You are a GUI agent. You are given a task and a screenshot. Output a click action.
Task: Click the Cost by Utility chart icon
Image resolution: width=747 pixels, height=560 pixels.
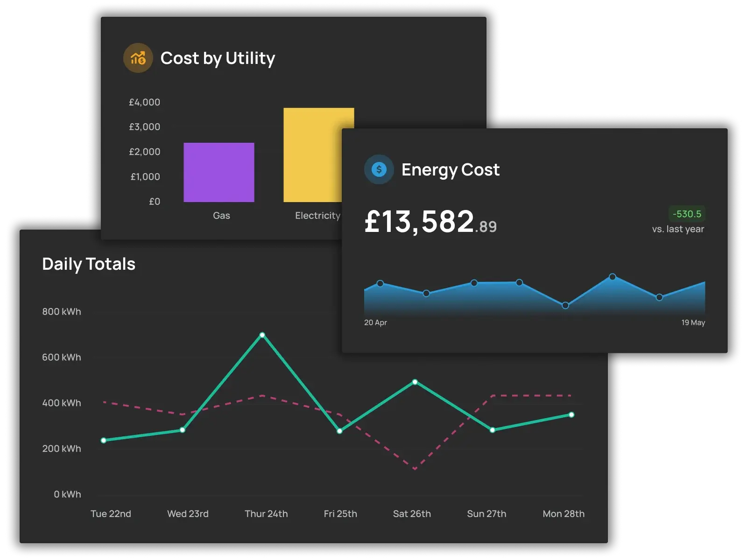[138, 58]
